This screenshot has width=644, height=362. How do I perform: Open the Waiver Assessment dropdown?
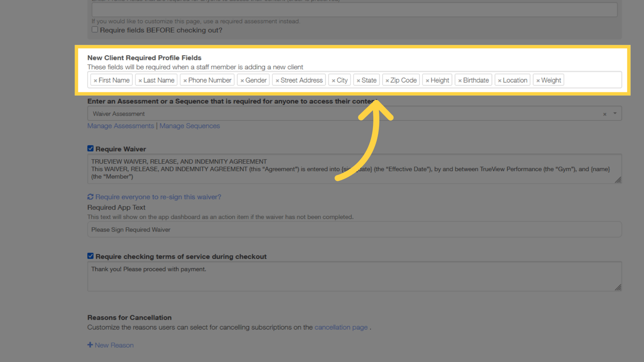tap(614, 113)
